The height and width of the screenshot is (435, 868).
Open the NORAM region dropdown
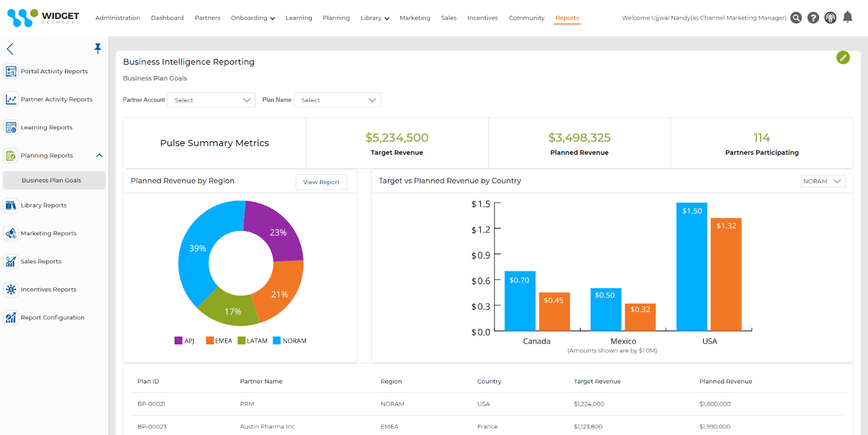tap(823, 181)
